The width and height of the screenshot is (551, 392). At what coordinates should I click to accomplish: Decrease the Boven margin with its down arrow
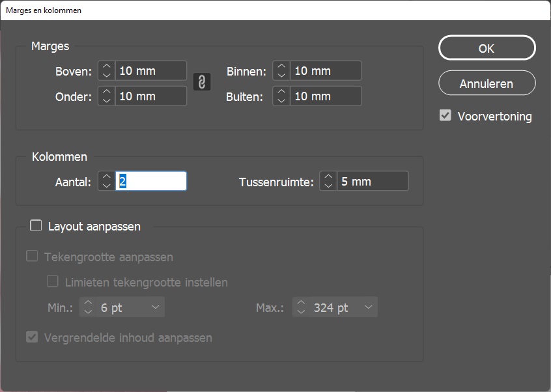[x=106, y=75]
